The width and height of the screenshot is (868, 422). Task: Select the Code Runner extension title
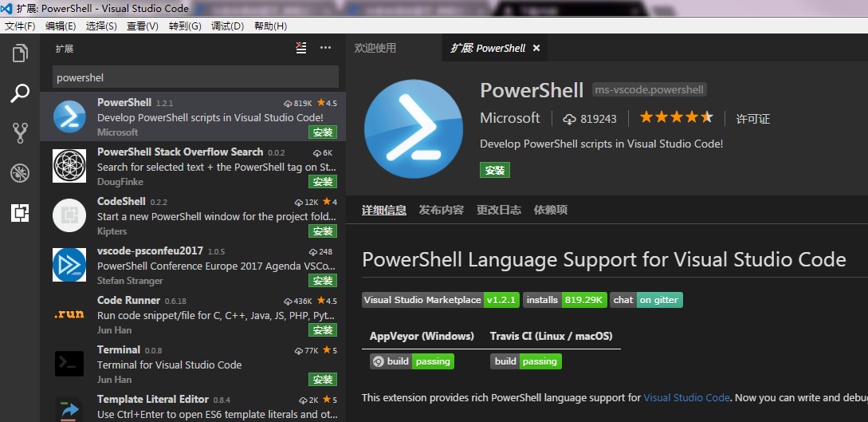[128, 300]
